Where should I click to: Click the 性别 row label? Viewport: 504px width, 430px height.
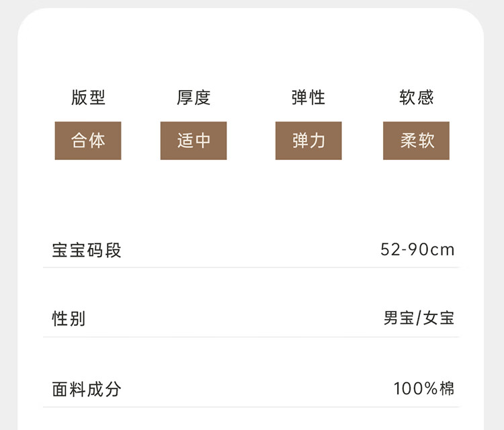tap(69, 318)
